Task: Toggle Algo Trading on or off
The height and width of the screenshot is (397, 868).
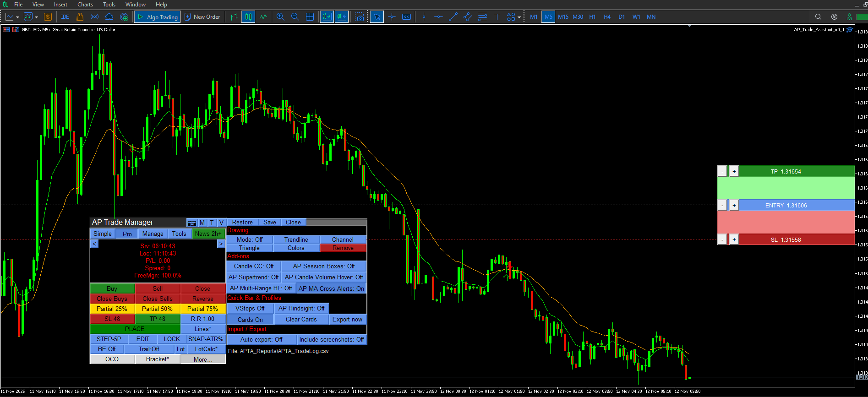Action: pos(157,17)
